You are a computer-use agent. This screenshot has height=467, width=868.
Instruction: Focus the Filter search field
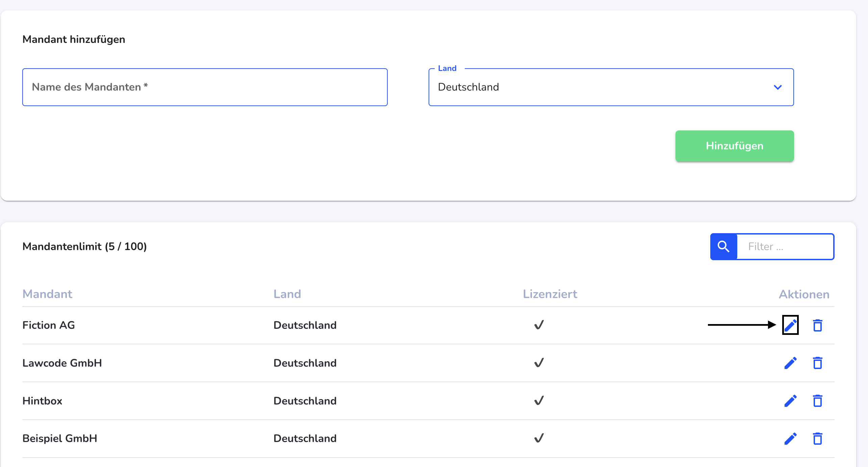coord(785,247)
